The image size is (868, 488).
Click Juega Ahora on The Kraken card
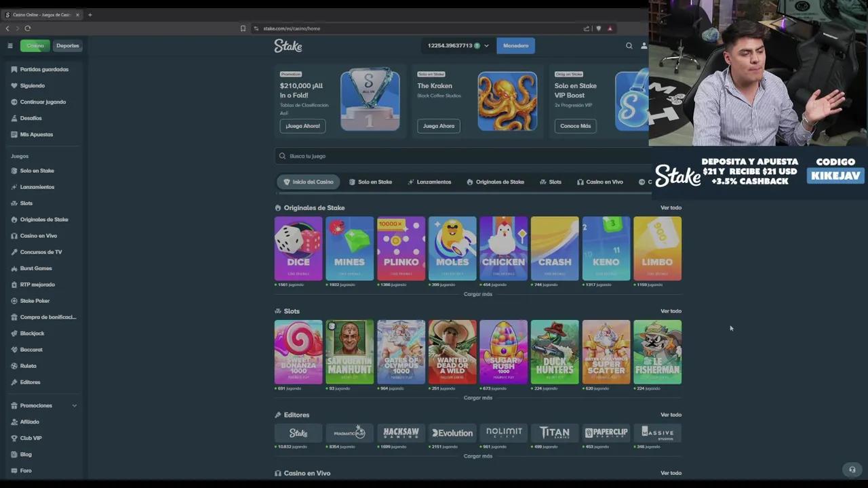[x=439, y=126]
